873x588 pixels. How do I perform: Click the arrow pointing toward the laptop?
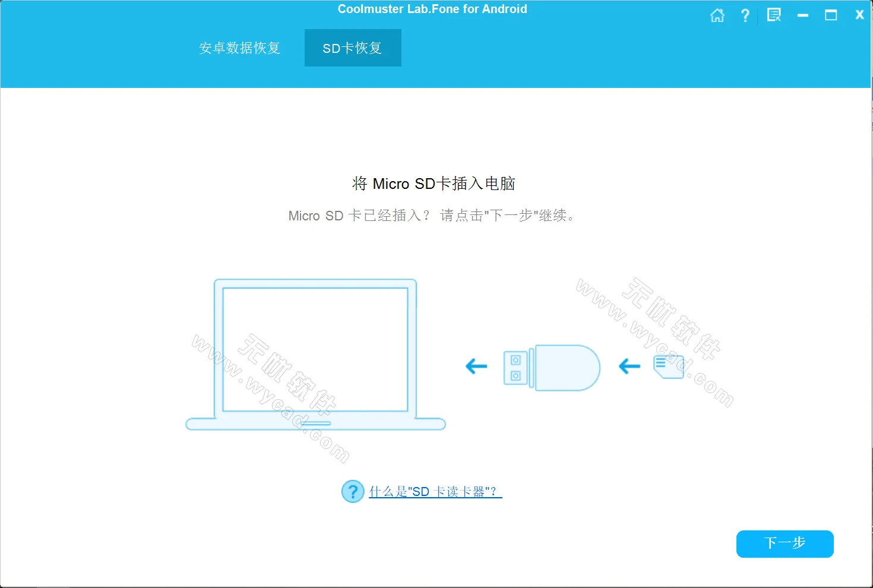point(476,366)
